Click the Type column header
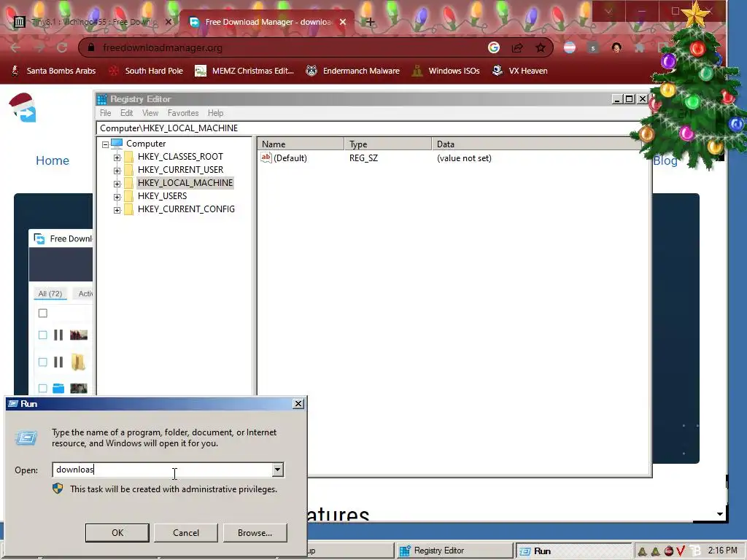 click(x=387, y=144)
